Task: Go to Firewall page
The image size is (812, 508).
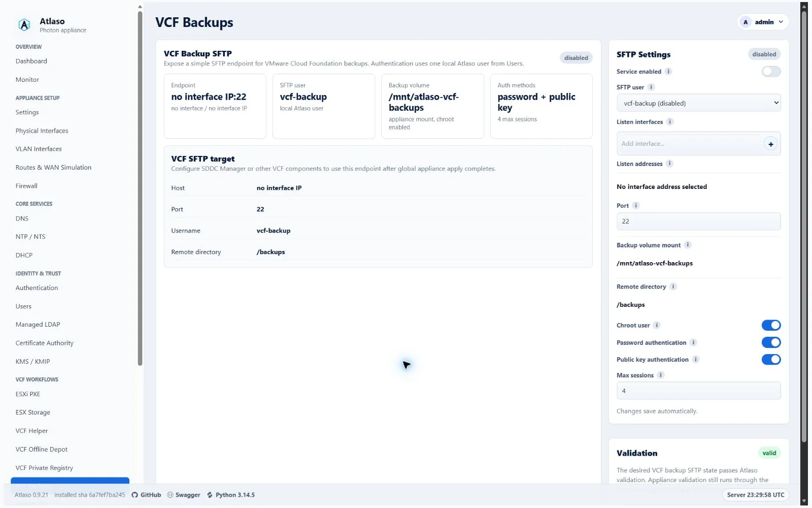Action: click(26, 186)
